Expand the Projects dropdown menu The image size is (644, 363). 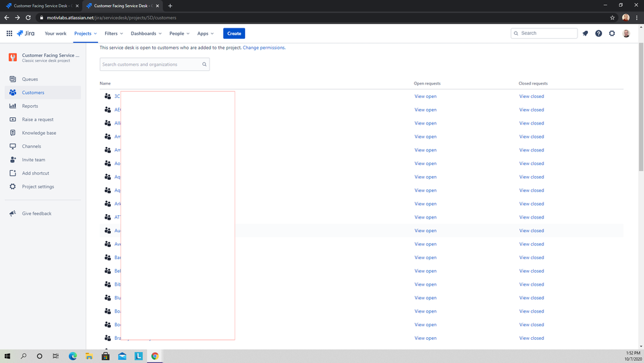point(86,34)
